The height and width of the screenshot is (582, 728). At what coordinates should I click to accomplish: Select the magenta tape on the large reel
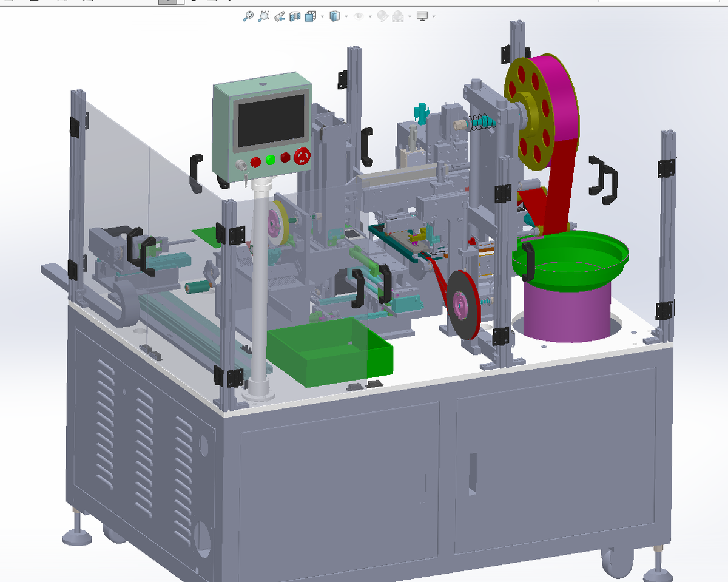(564, 97)
